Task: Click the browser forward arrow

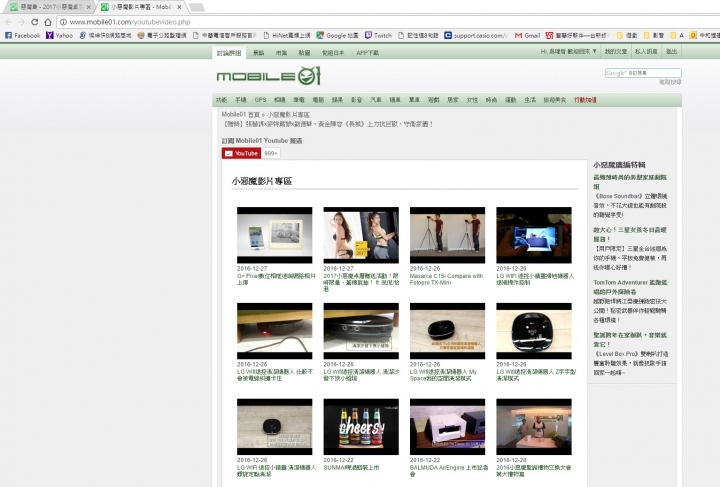Action: pos(22,22)
